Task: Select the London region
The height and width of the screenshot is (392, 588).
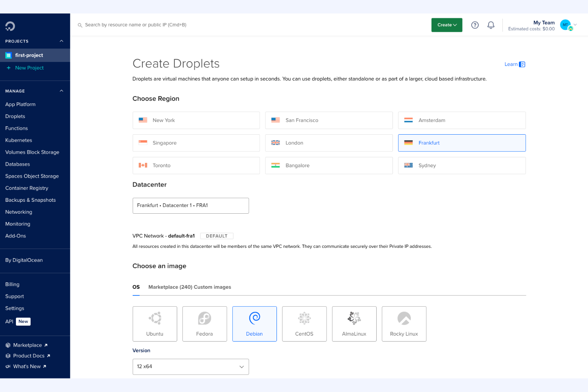Action: [329, 143]
